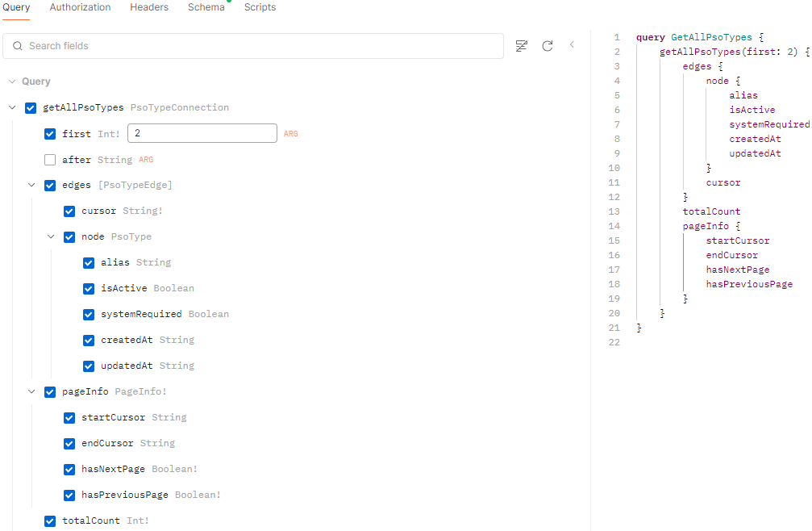This screenshot has height=531, width=812.
Task: Switch to the Authorization tab
Action: coord(80,7)
